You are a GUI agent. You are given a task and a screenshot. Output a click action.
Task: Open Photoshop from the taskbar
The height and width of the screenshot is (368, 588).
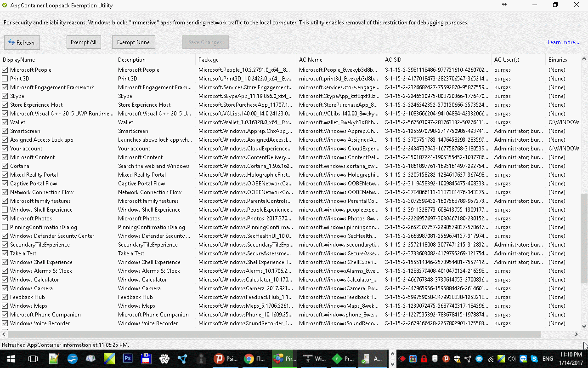(128, 359)
